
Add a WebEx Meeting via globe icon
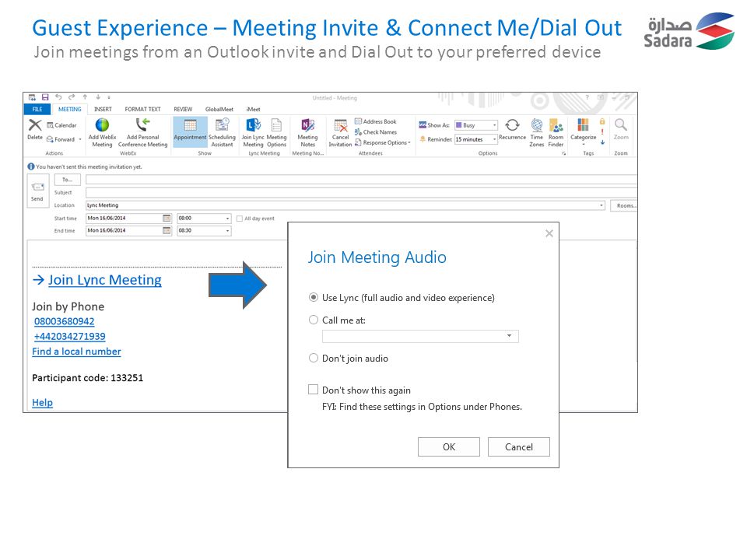tap(102, 124)
